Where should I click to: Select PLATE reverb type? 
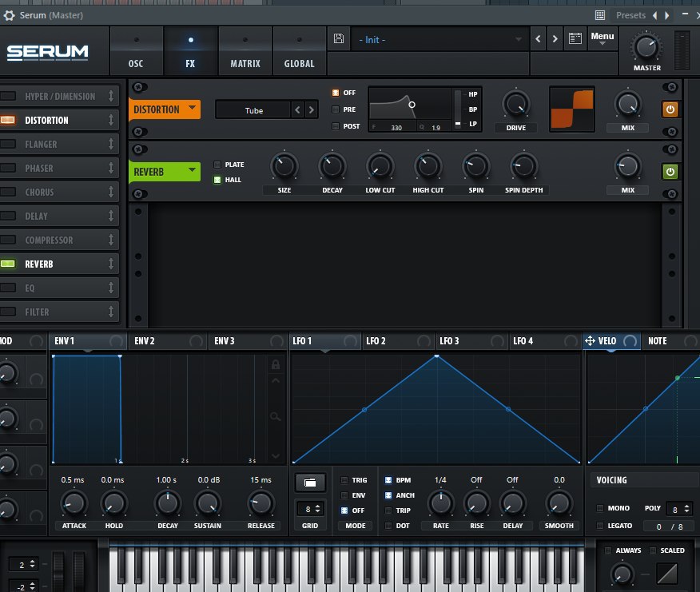pos(217,165)
